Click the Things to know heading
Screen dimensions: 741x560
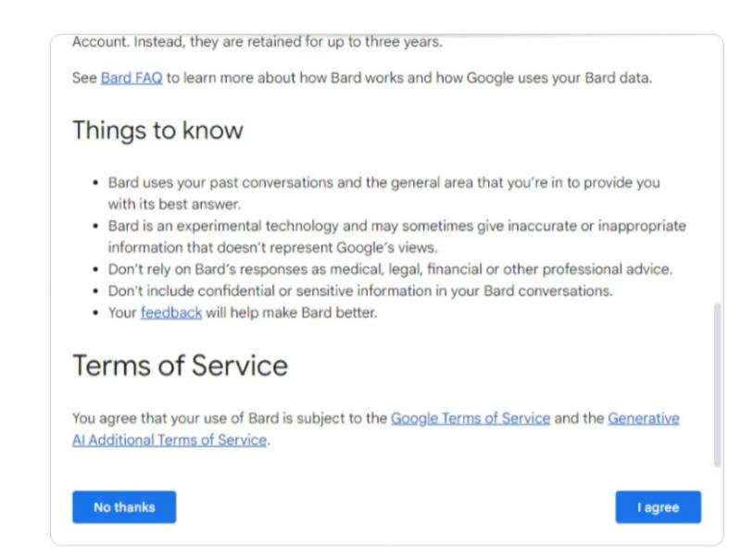pyautogui.click(x=157, y=131)
